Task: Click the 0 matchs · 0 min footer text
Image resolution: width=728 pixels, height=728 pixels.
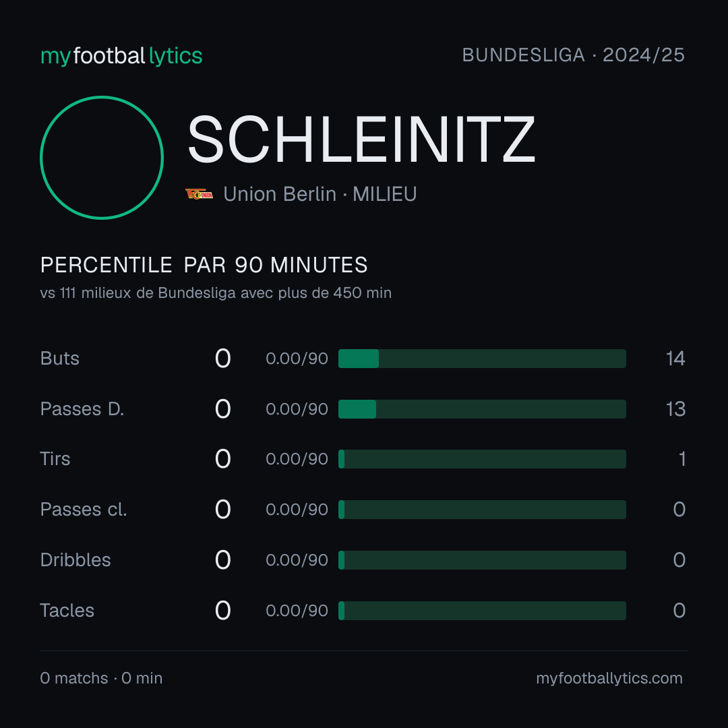Action: [x=101, y=678]
